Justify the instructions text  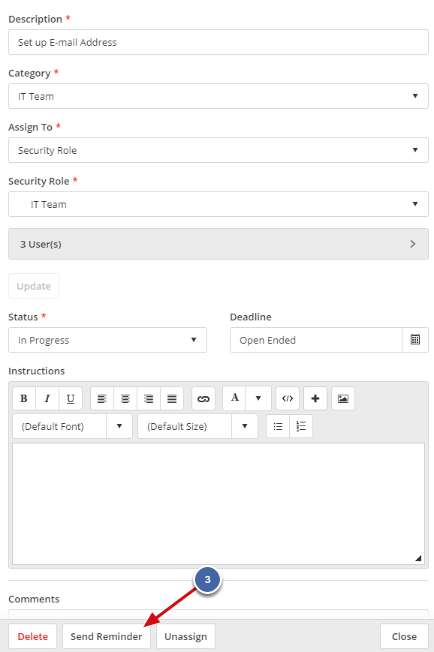click(172, 398)
